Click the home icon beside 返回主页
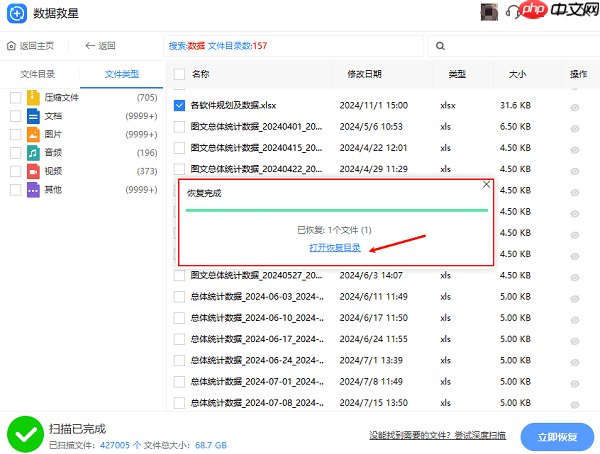600x454 pixels. [x=11, y=46]
